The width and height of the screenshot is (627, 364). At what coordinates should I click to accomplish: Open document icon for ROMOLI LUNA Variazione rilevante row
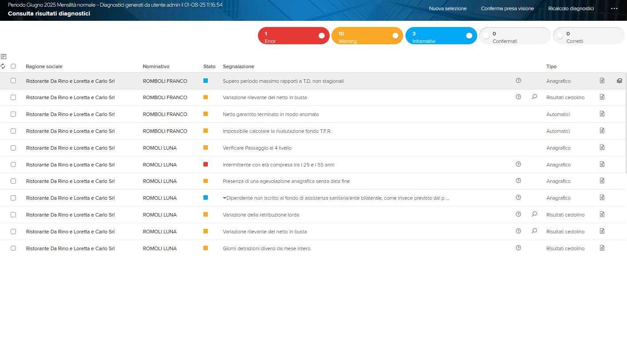[602, 231]
